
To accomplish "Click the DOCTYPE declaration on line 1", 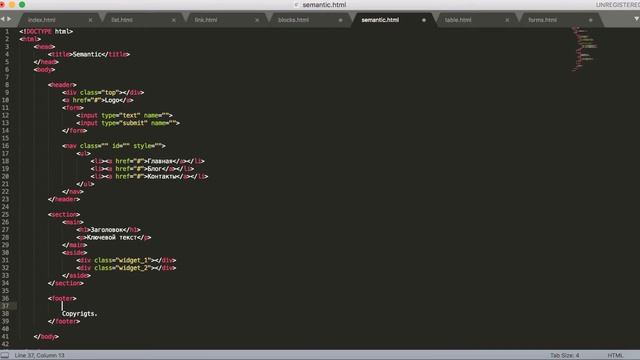I will (x=46, y=31).
